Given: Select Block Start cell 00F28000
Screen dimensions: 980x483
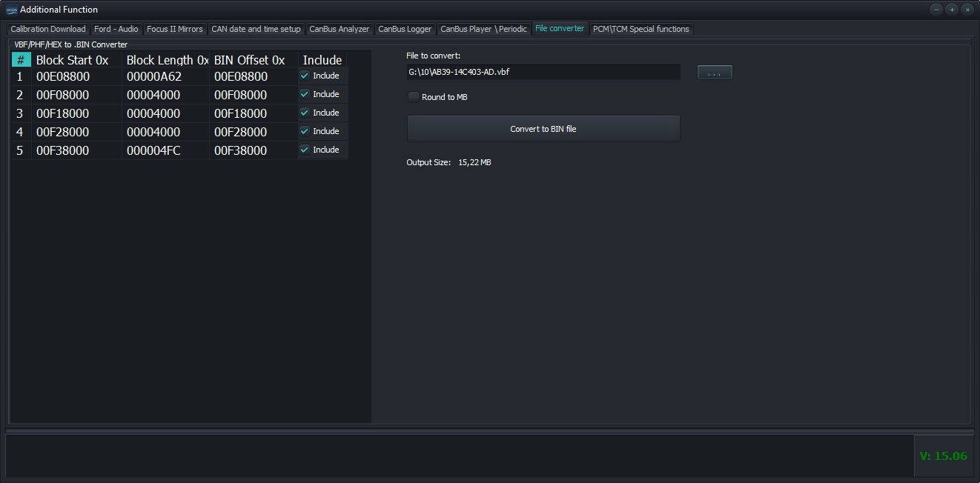Looking at the screenshot, I should [63, 132].
